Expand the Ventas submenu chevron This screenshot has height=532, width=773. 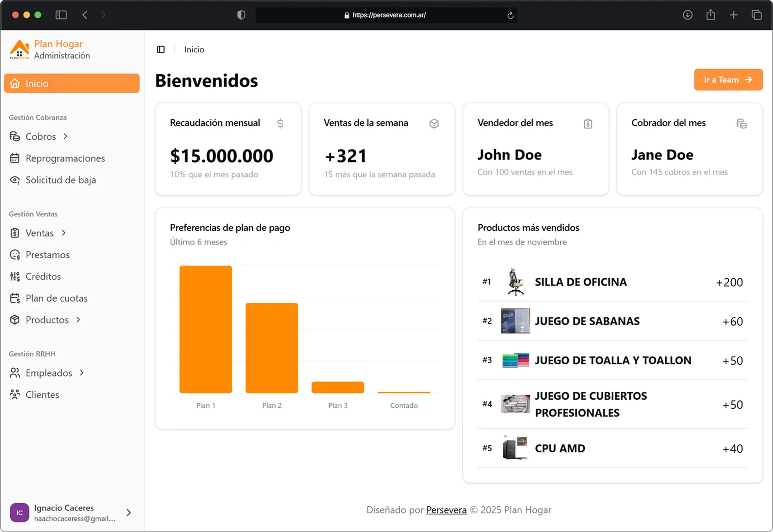[63, 233]
